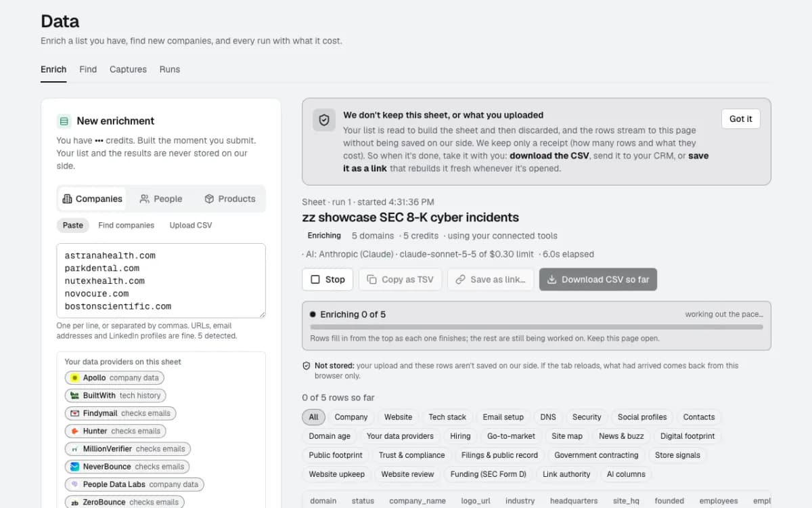
Task: Click the headquarters column header
Action: (x=574, y=501)
